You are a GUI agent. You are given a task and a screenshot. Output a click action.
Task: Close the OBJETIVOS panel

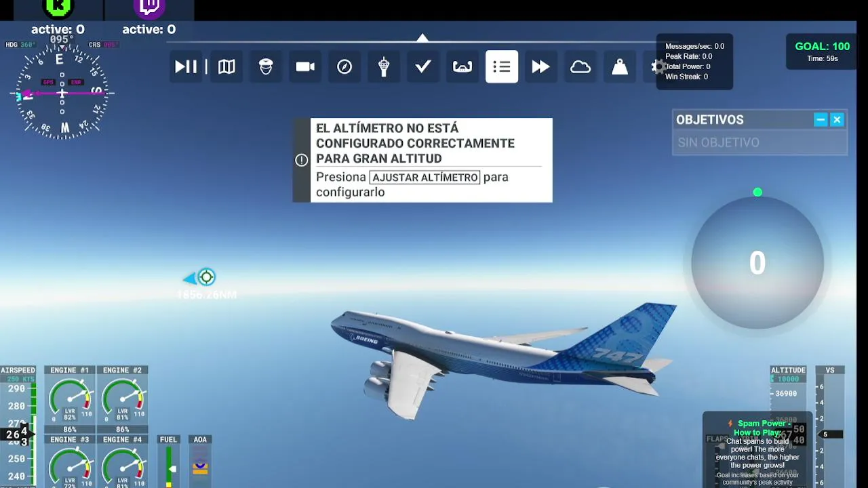tap(837, 120)
